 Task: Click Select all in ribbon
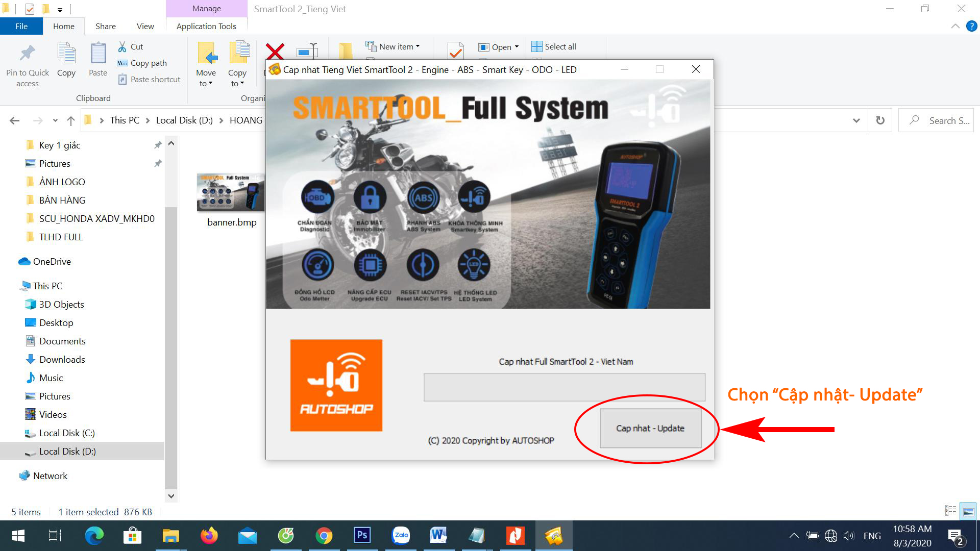[554, 46]
